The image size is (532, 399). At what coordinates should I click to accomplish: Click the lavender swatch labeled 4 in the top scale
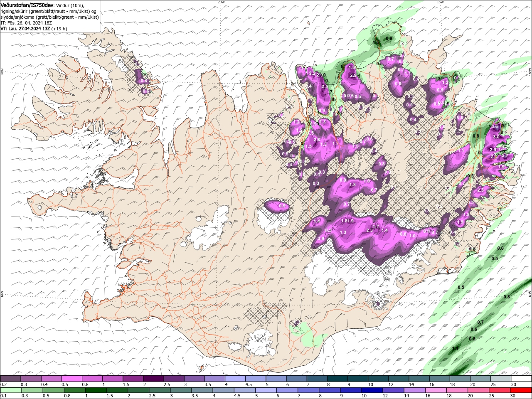[x=235, y=379]
